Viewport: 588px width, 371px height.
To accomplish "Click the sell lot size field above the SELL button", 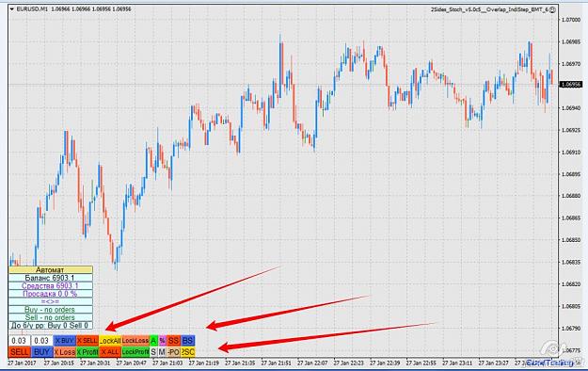I will pos(19,341).
